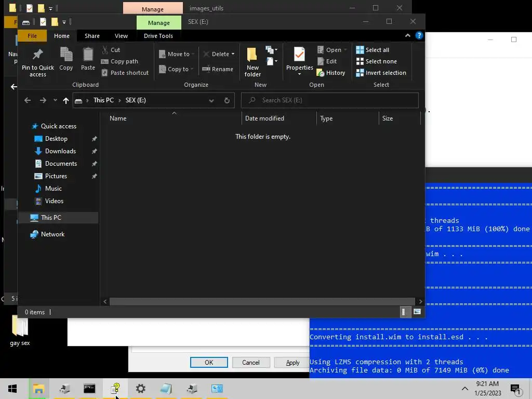The image size is (532, 399).
Task: Open Documents in navigation pane
Action: (x=61, y=164)
